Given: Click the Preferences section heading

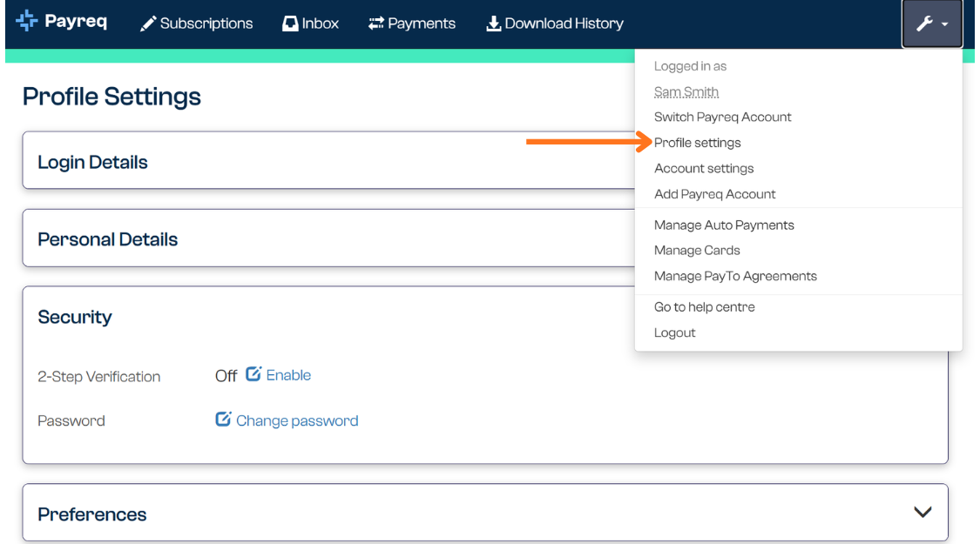Looking at the screenshot, I should (x=91, y=514).
